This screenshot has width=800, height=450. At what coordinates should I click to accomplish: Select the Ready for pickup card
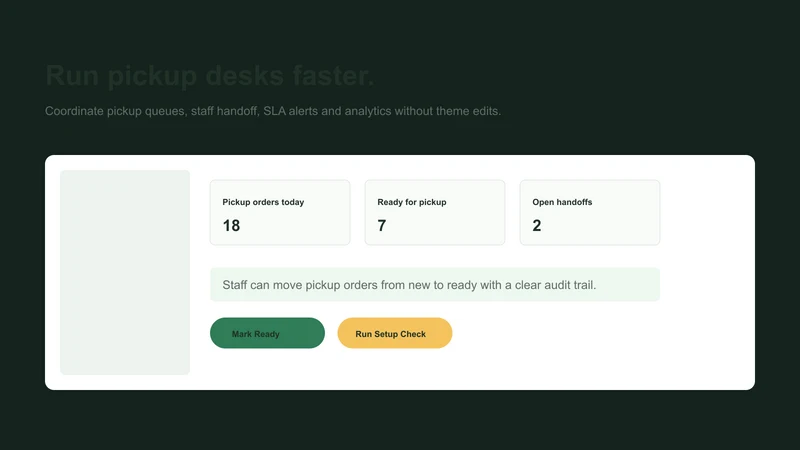(x=435, y=212)
